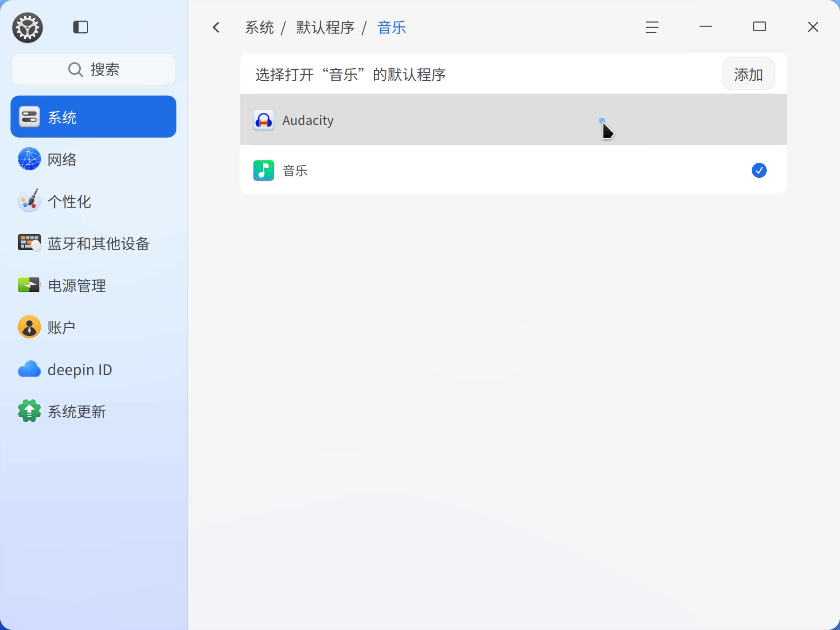This screenshot has width=840, height=630.
Task: Click the Control Center gear icon
Action: coord(28,28)
